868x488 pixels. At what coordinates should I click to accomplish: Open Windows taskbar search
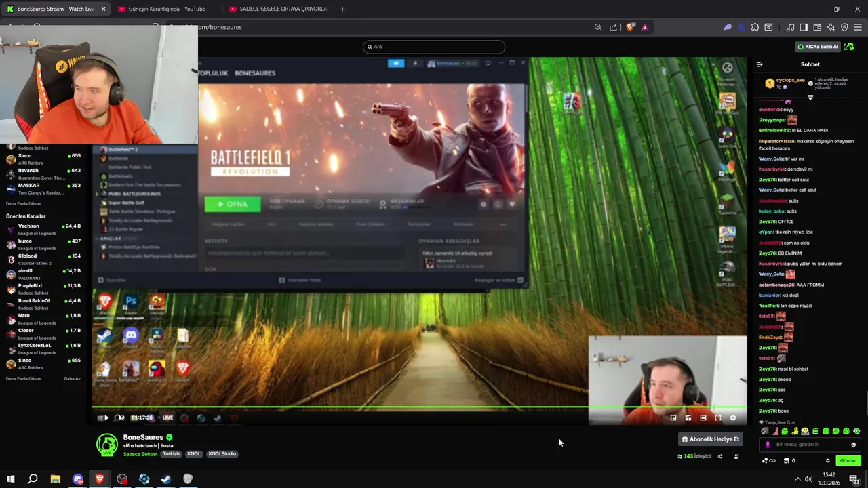tap(33, 479)
